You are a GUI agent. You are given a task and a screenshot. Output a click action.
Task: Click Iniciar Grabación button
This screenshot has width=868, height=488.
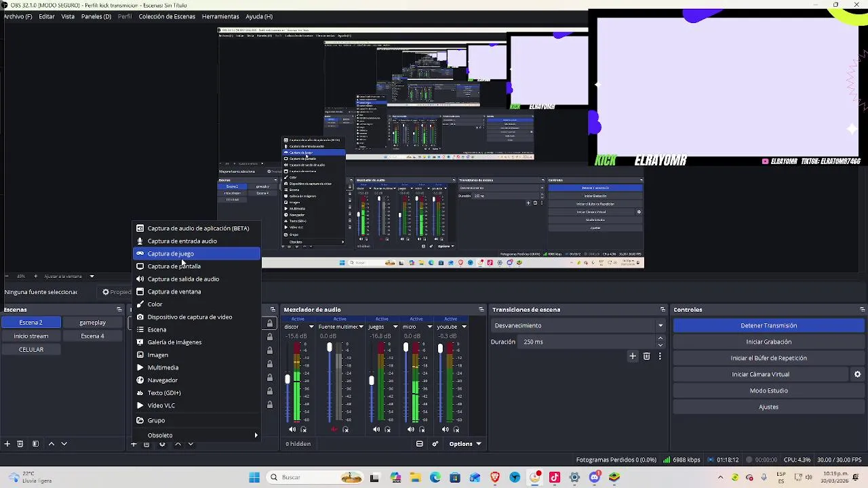click(768, 342)
